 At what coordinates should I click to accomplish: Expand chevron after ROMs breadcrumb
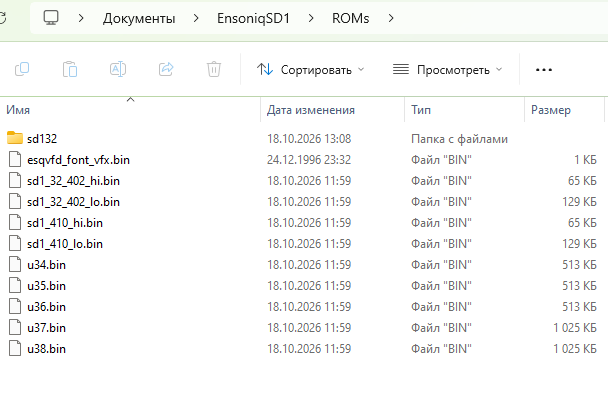tap(391, 18)
